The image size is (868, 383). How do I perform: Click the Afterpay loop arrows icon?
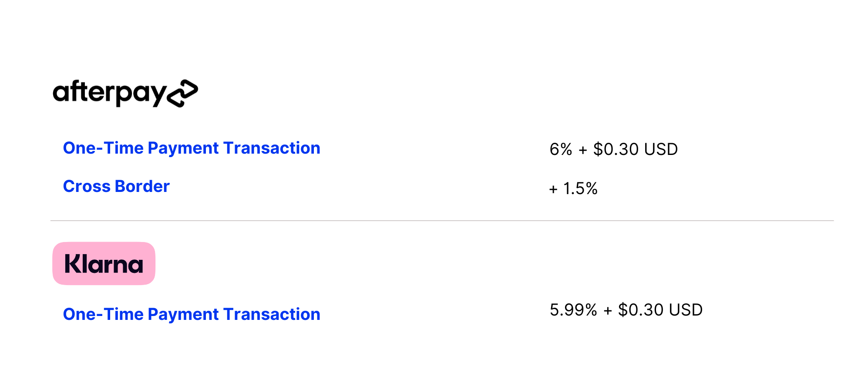pyautogui.click(x=183, y=93)
